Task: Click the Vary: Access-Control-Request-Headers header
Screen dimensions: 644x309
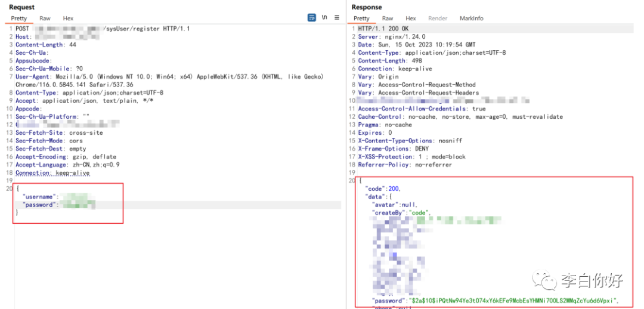Action: pos(419,93)
